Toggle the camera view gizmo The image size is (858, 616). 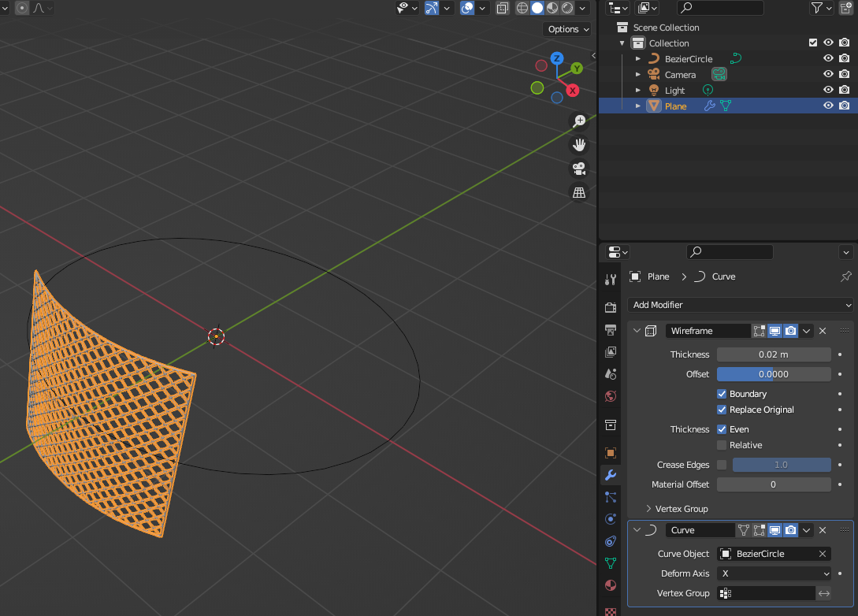coord(579,169)
